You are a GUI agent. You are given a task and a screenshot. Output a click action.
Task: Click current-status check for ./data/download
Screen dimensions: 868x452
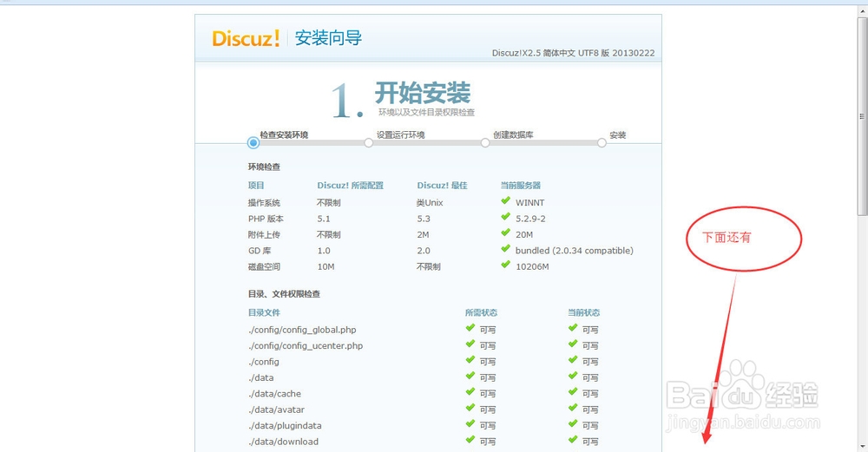coord(573,441)
